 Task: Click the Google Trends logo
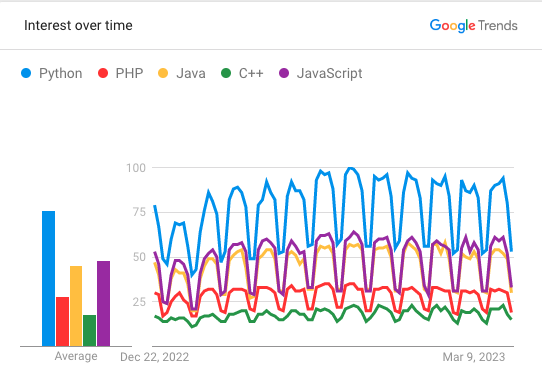coord(474,26)
